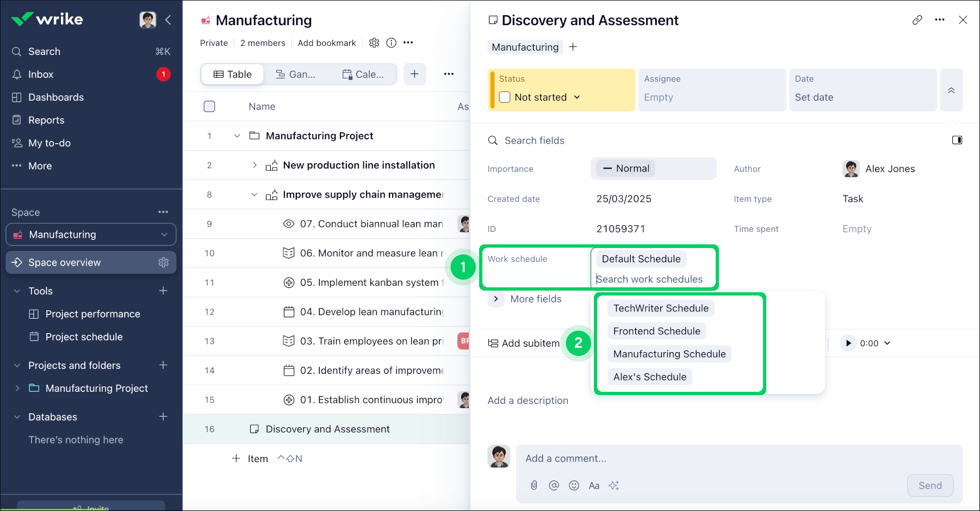Switch to the Table view tab
This screenshot has height=511, width=980.
click(232, 74)
